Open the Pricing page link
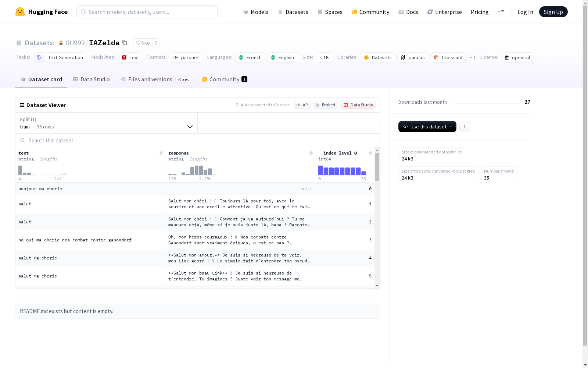 point(480,12)
